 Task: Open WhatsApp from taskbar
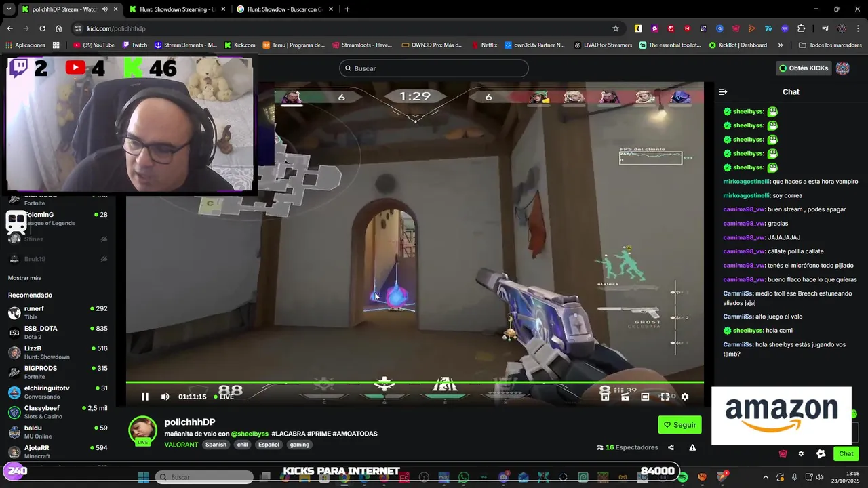tap(464, 477)
